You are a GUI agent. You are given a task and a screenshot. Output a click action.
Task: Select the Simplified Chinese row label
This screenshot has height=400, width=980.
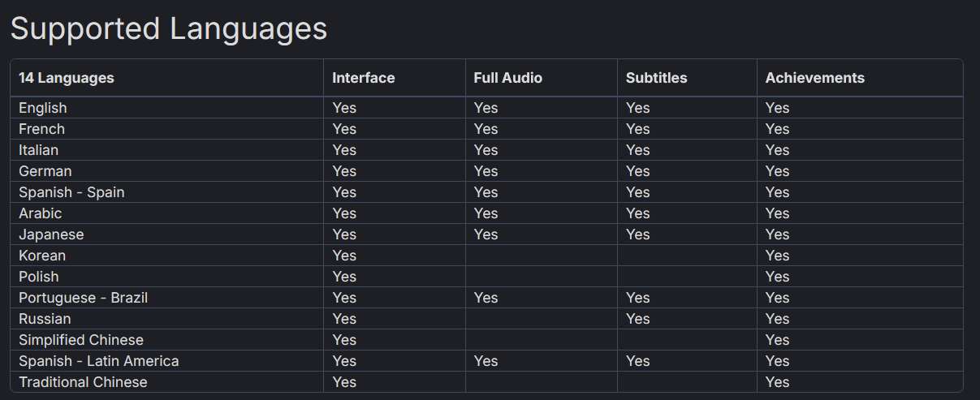pos(81,340)
